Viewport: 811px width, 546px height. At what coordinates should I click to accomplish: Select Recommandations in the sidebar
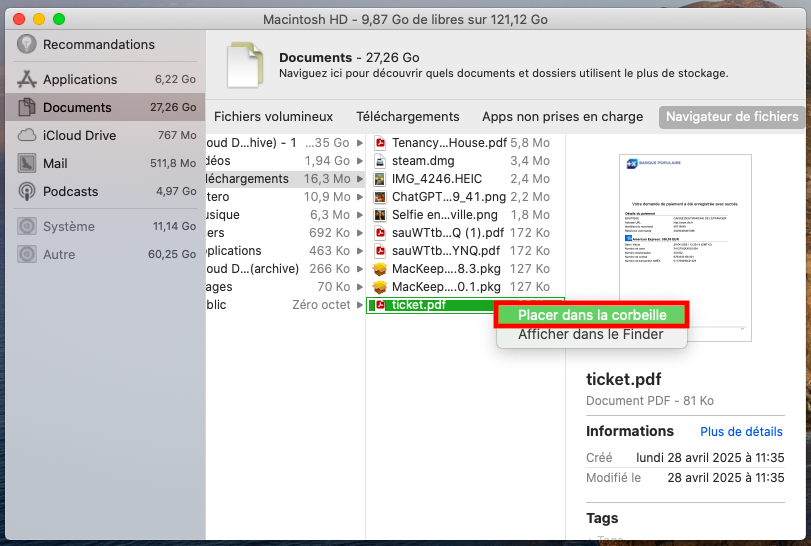(105, 44)
